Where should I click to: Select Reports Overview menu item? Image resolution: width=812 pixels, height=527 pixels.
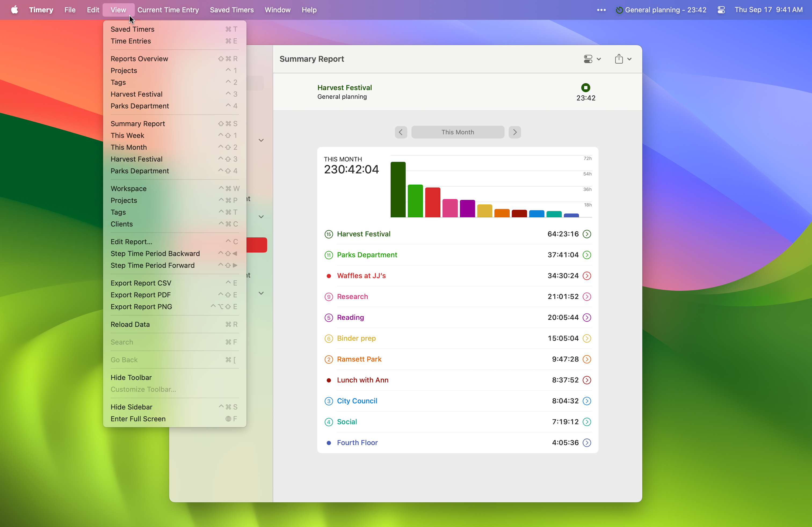174,59
